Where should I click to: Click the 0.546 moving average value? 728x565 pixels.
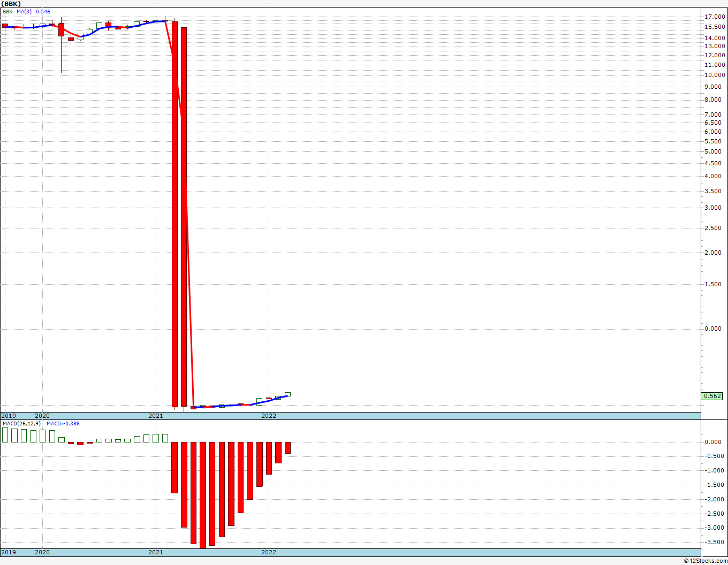(43, 11)
